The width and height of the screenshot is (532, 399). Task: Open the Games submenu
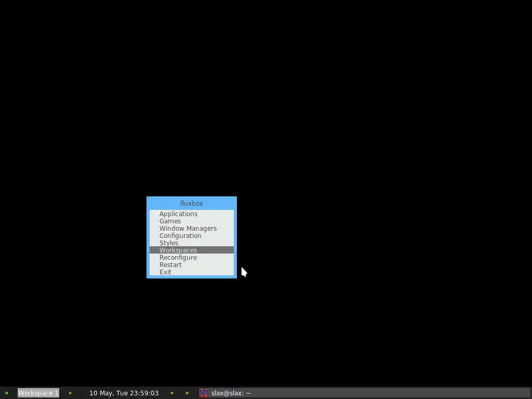coord(191,221)
